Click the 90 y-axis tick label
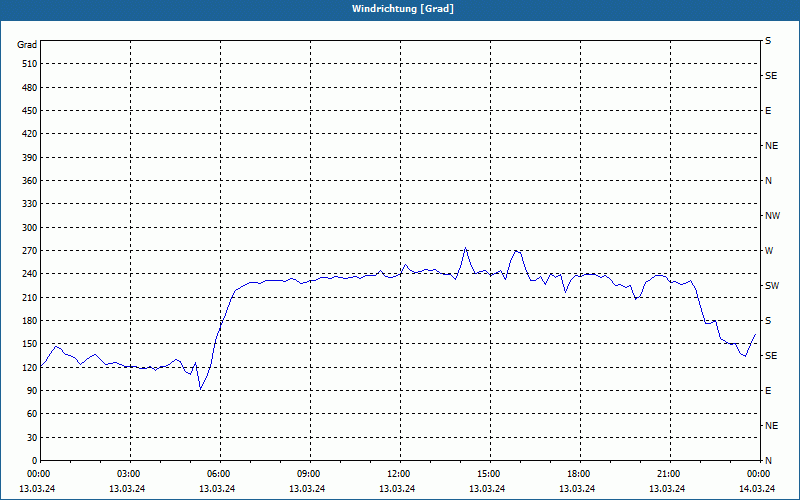This screenshot has height=500, width=800. [x=32, y=391]
